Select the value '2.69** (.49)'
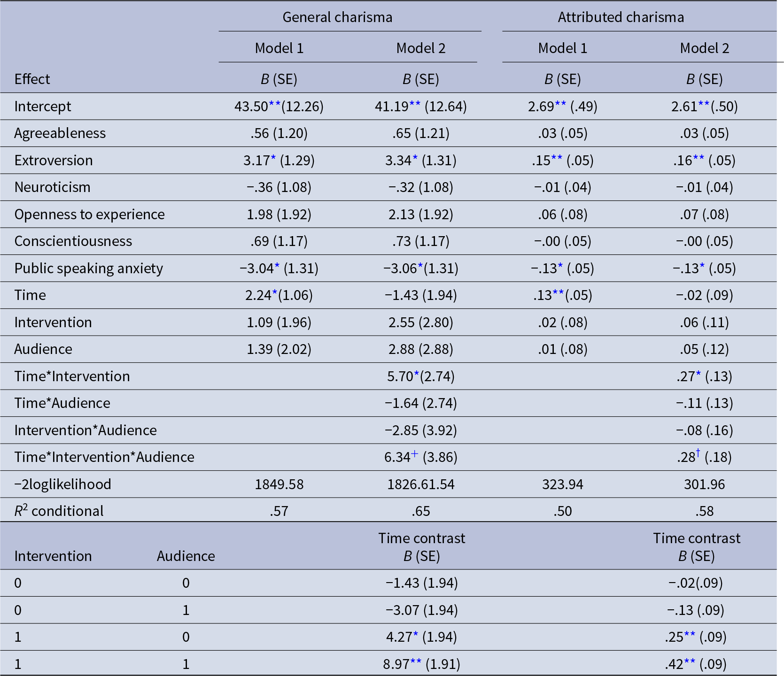The height and width of the screenshot is (676, 784). point(563,107)
